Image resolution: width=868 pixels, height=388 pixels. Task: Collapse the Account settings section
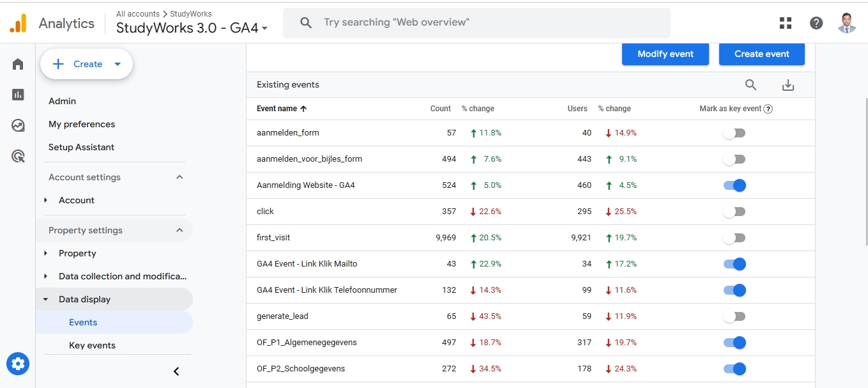179,177
